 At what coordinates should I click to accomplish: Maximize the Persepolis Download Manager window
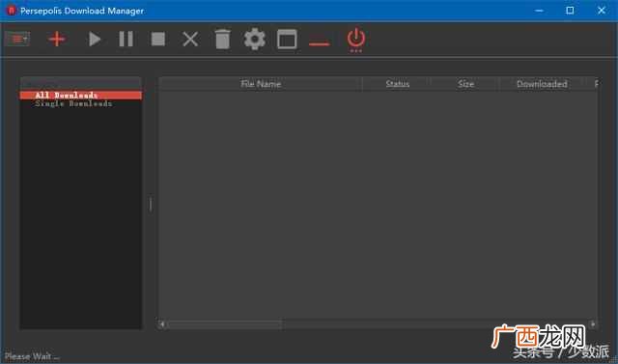(x=570, y=11)
